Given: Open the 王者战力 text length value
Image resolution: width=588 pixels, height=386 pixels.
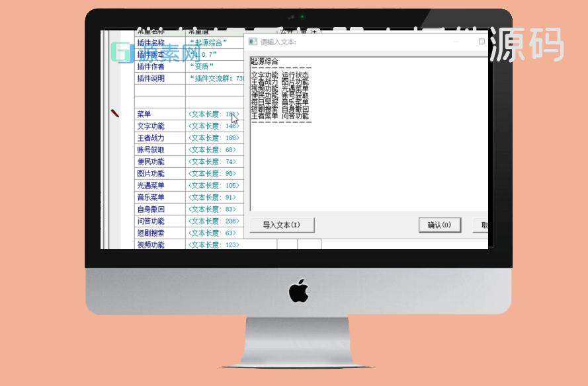Looking at the screenshot, I should (x=214, y=138).
